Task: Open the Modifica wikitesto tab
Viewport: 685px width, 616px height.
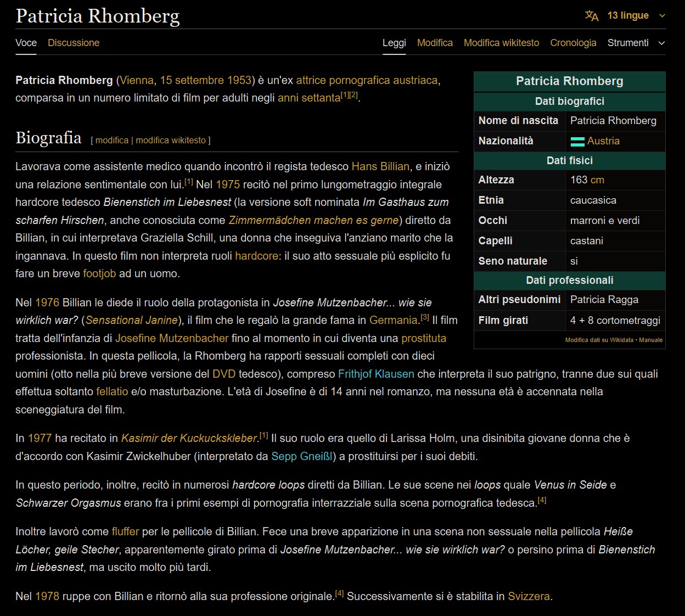Action: point(501,43)
